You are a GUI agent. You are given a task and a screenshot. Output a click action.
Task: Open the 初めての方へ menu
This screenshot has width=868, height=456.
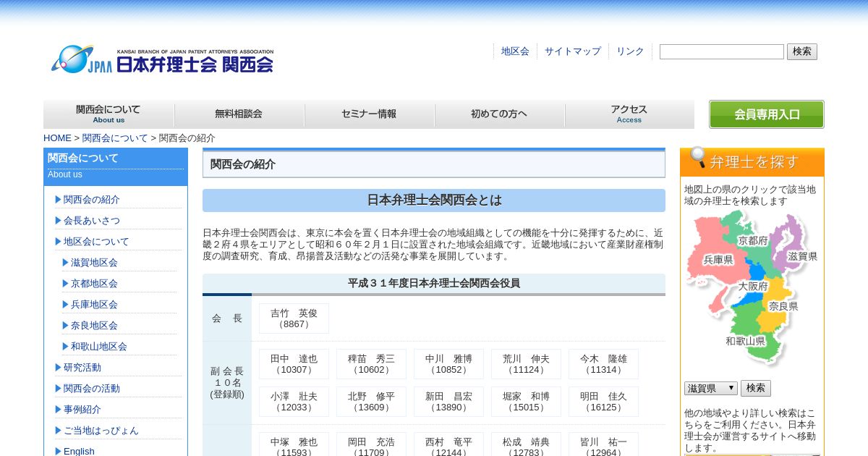coord(499,114)
